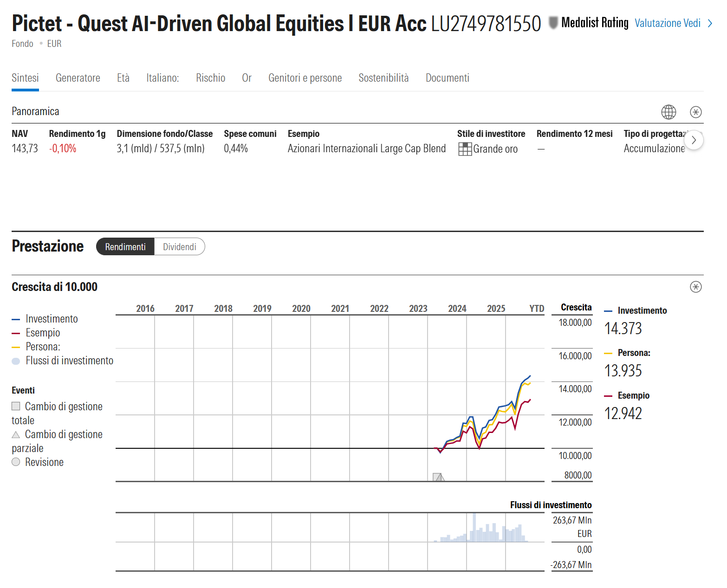Click the fund size 3,1 (mld) / 537,5 (mln)
Image resolution: width=727 pixels, height=588 pixels.
point(161,149)
